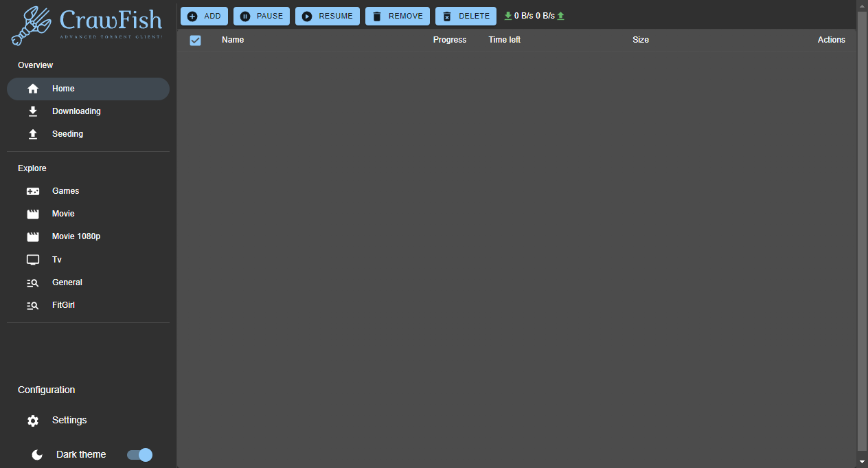
Task: Click the Actions column header
Action: click(832, 40)
